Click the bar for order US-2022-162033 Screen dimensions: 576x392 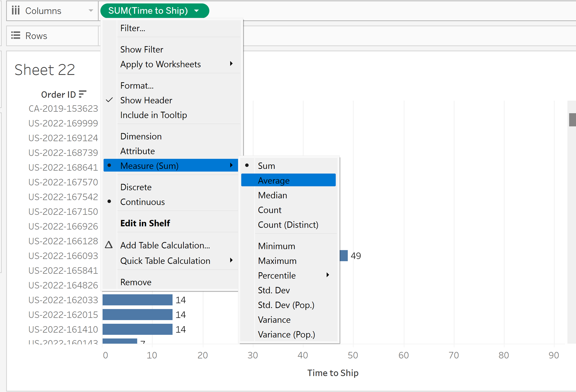(x=137, y=300)
